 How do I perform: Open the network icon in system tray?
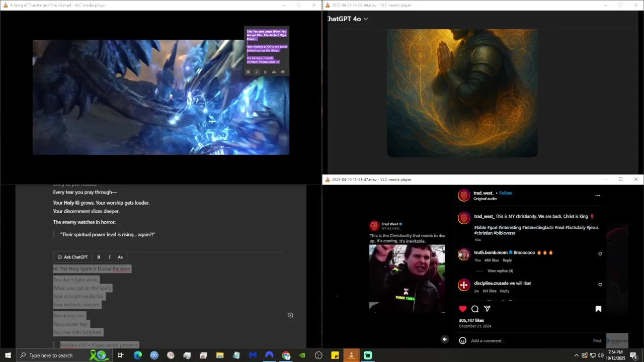[592, 355]
